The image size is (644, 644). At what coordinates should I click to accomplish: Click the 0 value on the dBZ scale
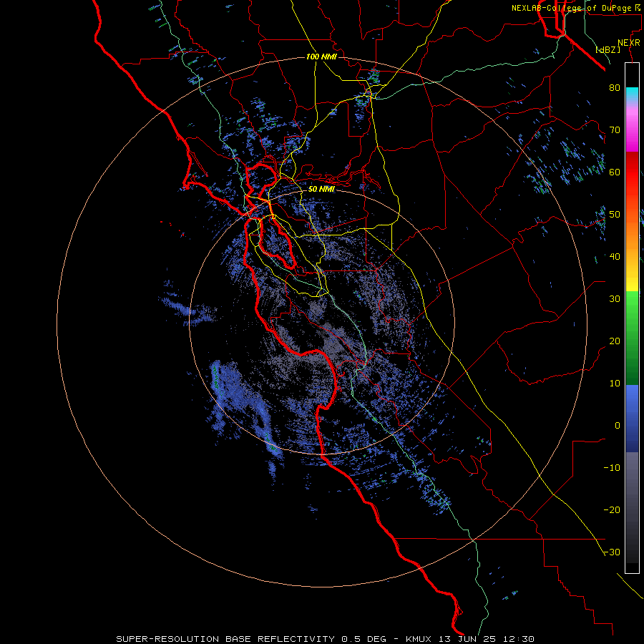[618, 426]
